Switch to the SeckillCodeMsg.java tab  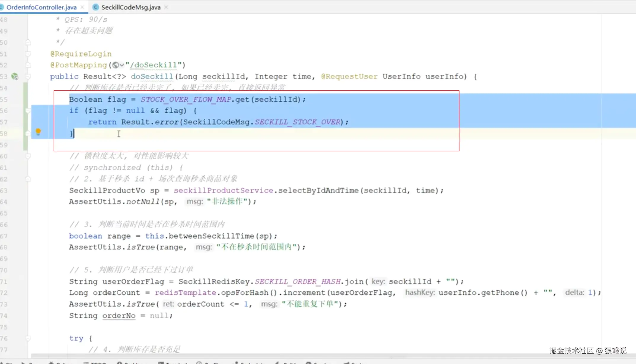[x=131, y=7]
